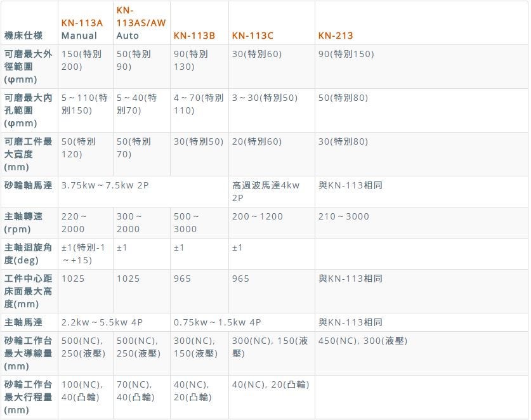This screenshot has width=531, height=420.
Task: Open the KN-113AS/AW model header link
Action: [x=141, y=16]
